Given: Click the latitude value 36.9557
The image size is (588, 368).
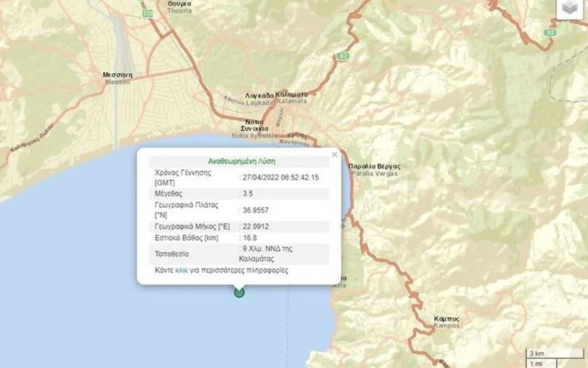Looking at the screenshot, I should tap(256, 210).
